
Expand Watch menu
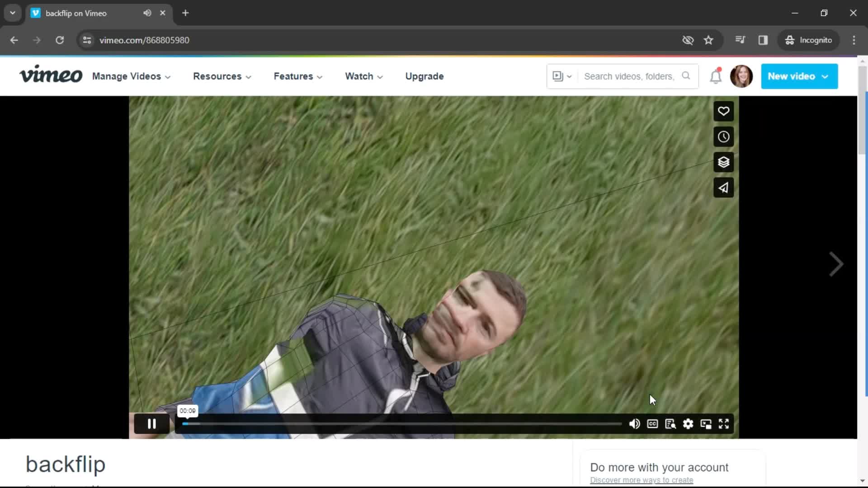[x=364, y=76]
